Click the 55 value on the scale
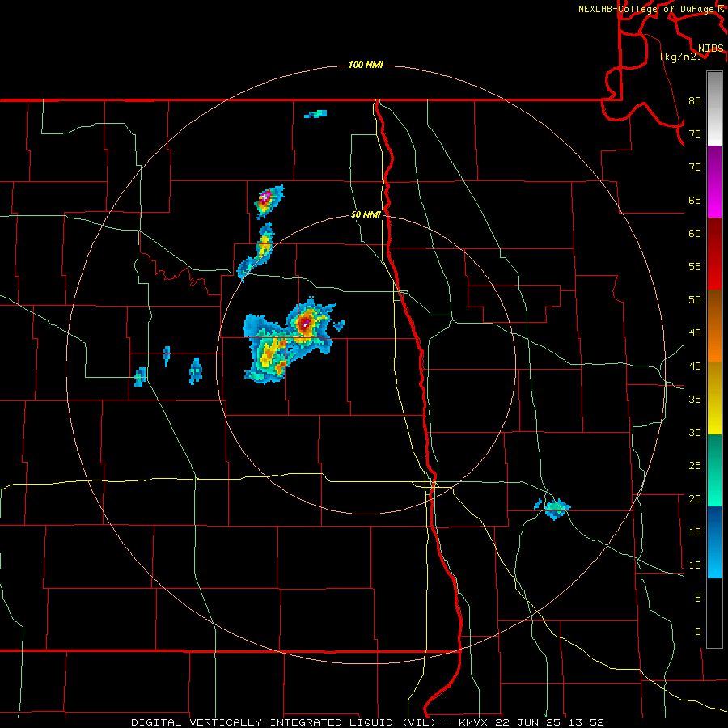 (x=695, y=267)
